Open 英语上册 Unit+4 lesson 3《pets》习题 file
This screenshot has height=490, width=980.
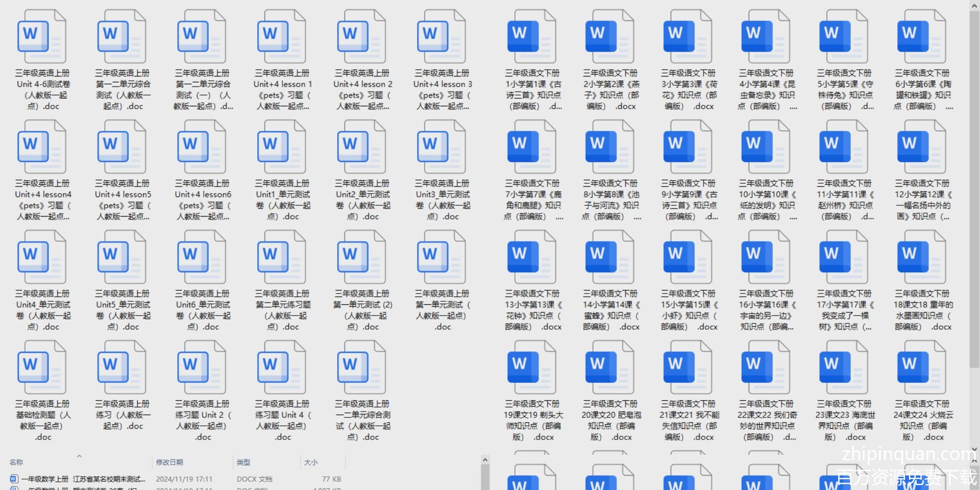tap(441, 36)
